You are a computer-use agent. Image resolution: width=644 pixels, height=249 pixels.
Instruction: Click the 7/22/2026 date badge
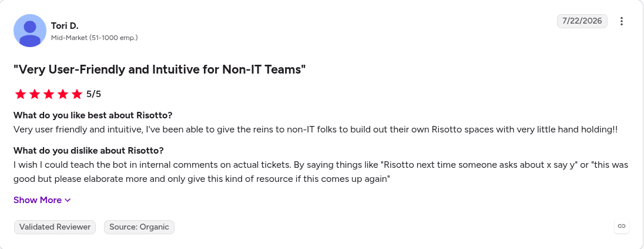click(x=582, y=21)
